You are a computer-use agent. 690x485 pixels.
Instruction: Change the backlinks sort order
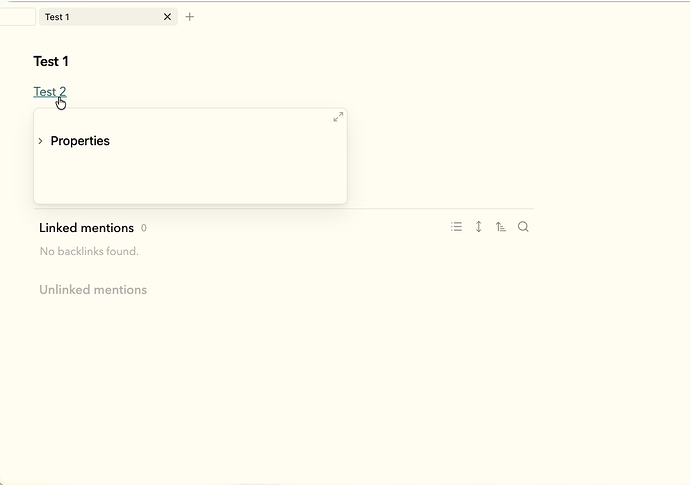(x=501, y=227)
